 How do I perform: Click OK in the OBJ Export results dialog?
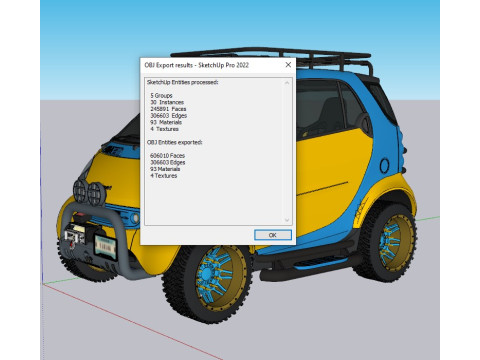click(273, 235)
